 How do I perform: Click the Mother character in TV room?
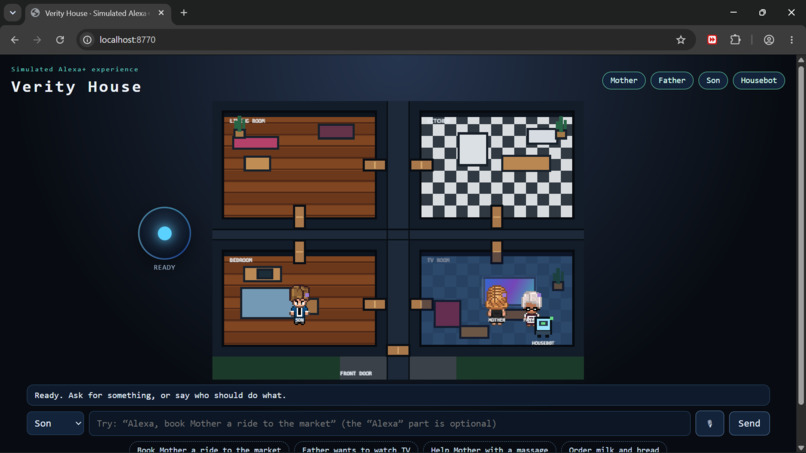[x=497, y=304]
